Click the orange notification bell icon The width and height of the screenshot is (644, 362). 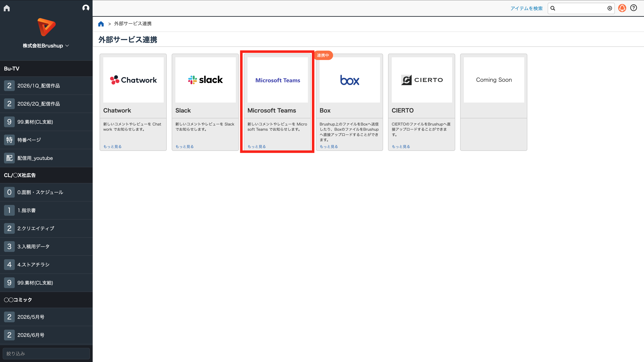tap(622, 8)
